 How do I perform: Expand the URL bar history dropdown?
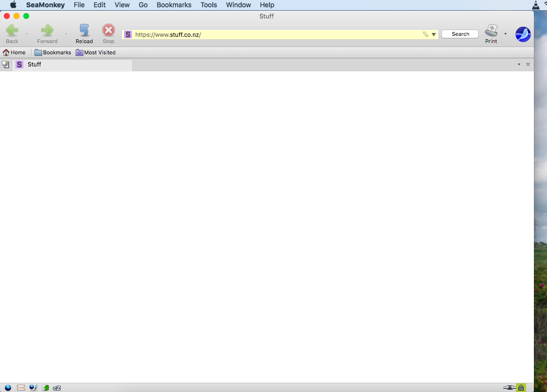(434, 34)
